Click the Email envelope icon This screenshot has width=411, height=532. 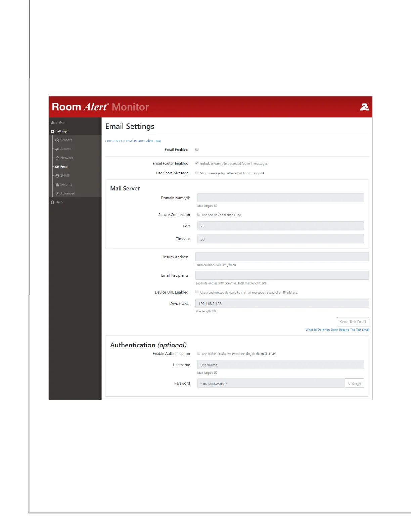point(57,167)
